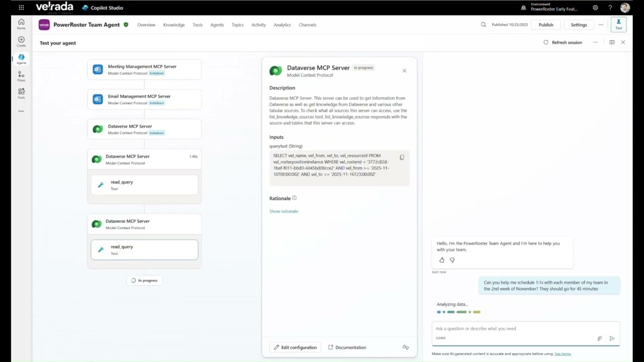Close the Dataverse MCP Server details panel
The width and height of the screenshot is (644, 362).
tap(404, 71)
